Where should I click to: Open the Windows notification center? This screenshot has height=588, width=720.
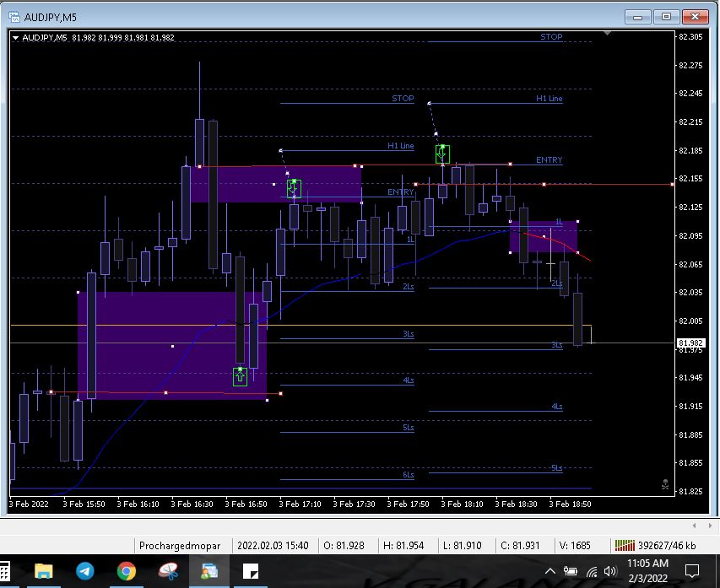point(692,571)
